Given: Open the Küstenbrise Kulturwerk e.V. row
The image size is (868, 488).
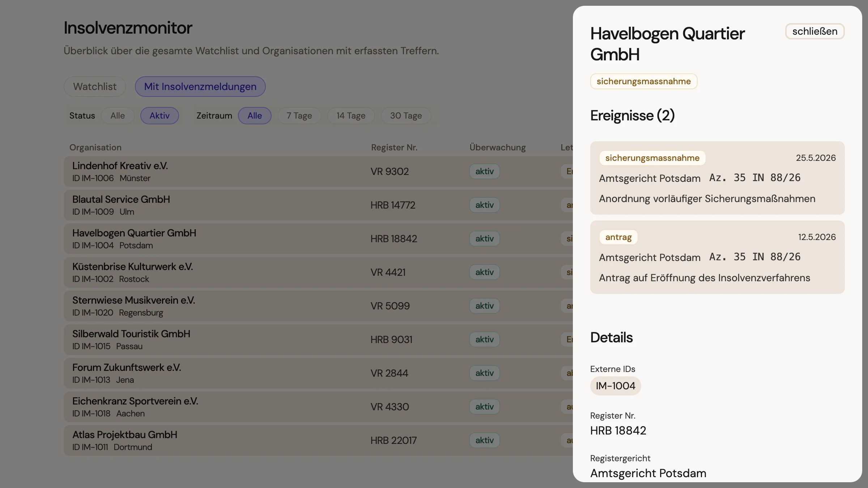Looking at the screenshot, I should tap(318, 272).
